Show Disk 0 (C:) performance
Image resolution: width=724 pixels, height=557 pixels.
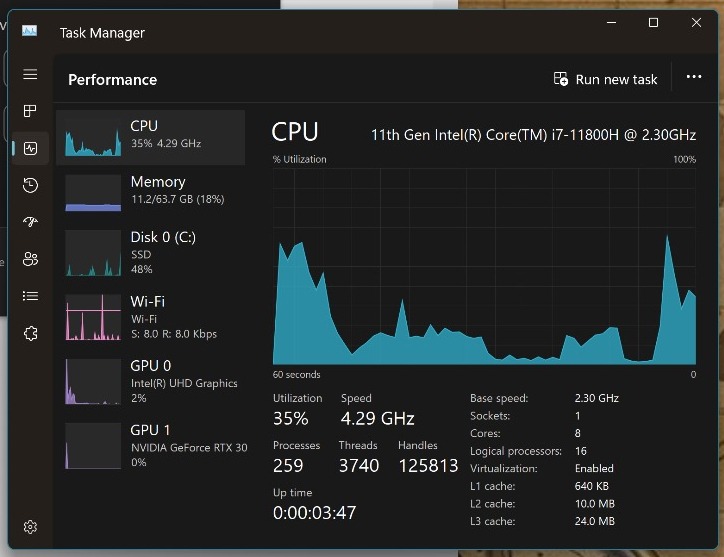151,252
